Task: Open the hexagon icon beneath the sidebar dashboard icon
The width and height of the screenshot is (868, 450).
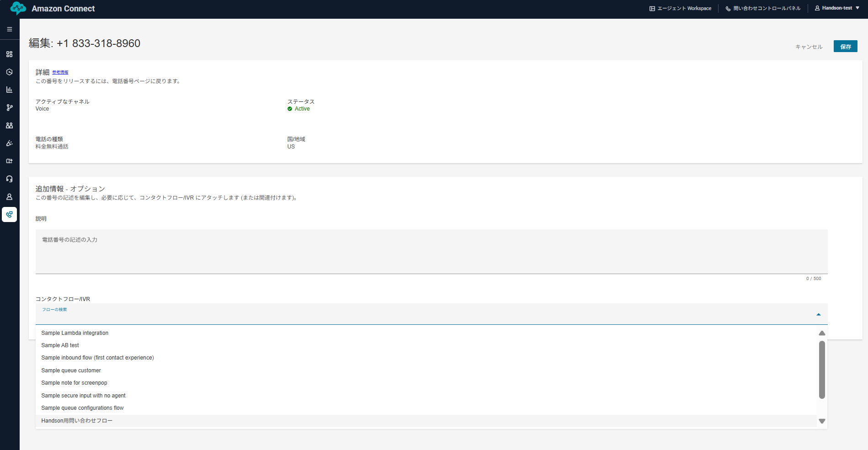Action: click(x=9, y=72)
